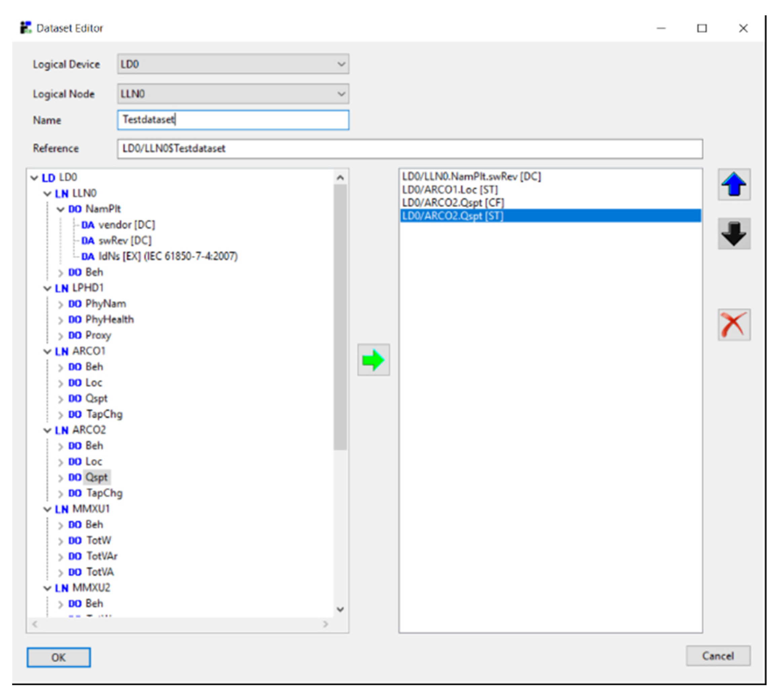Open the Logical Node dropdown
Image resolution: width=779 pixels, height=700 pixels.
341,94
